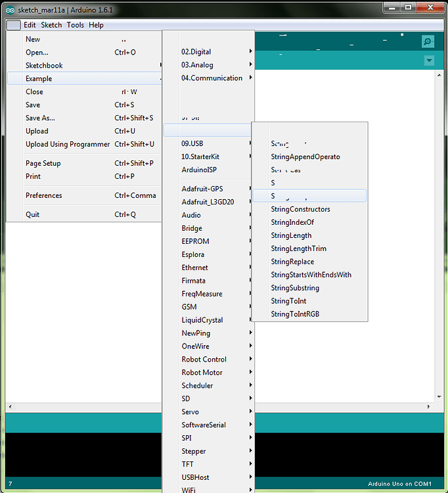Open the Help menu
The height and width of the screenshot is (493, 448).
pos(96,25)
